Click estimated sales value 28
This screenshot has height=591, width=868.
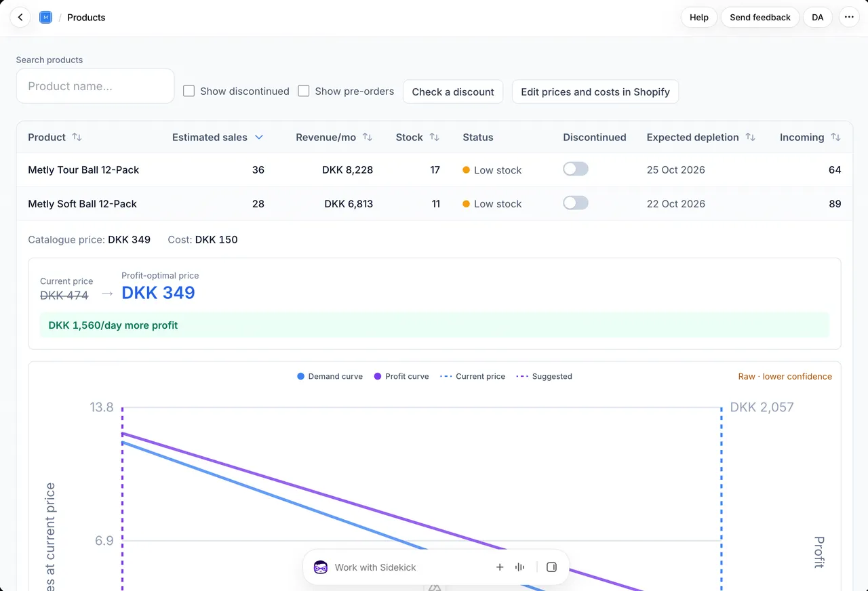(x=258, y=204)
